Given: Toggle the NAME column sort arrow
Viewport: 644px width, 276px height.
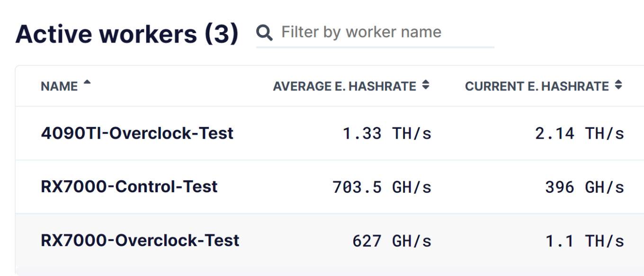Looking at the screenshot, I should point(87,82).
